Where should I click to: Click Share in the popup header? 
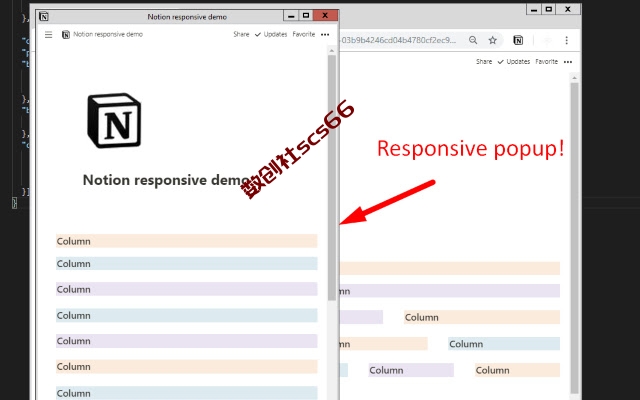(x=241, y=34)
